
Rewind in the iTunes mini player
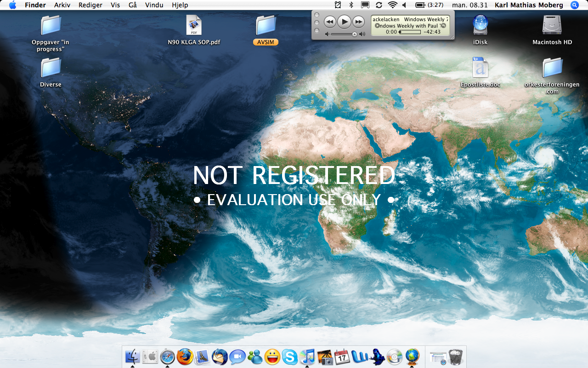(330, 22)
